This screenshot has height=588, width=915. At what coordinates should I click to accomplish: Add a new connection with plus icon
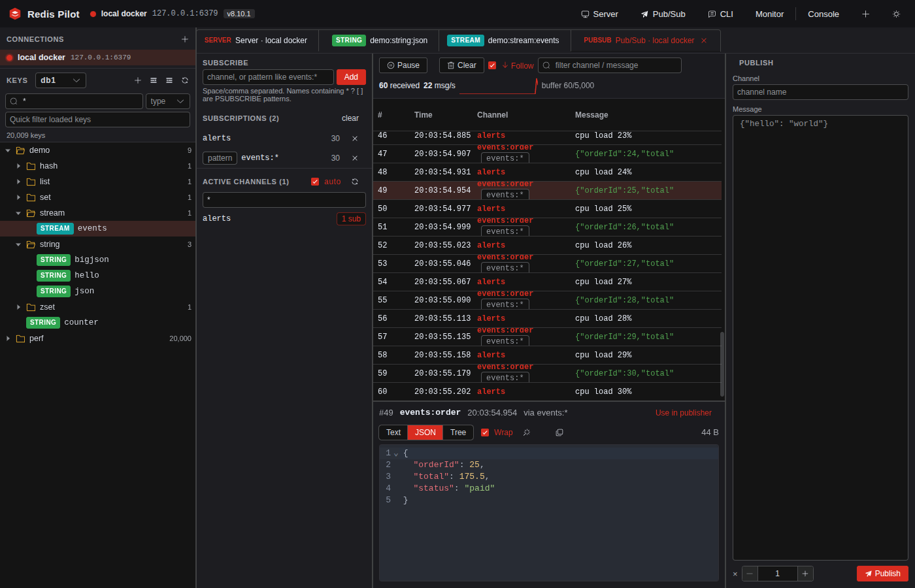click(185, 39)
